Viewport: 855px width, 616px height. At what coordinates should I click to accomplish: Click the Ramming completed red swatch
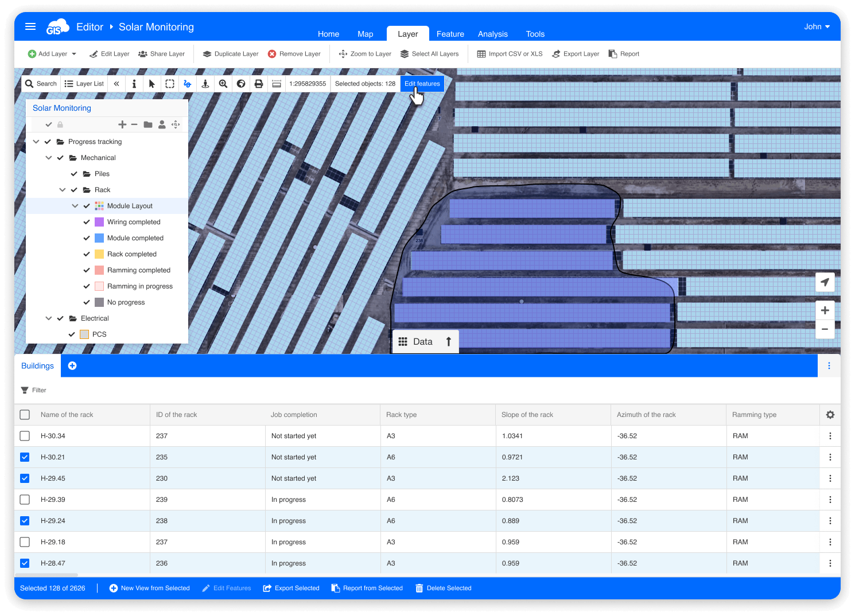[99, 270]
